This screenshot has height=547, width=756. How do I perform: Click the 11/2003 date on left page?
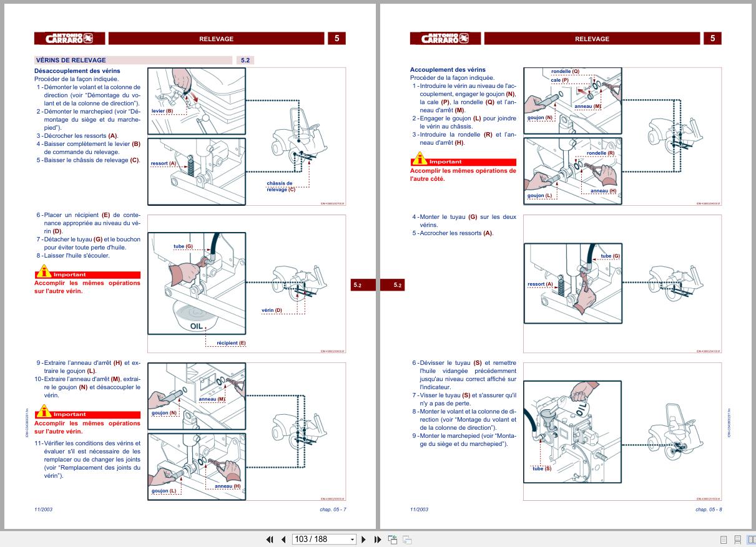(x=43, y=510)
